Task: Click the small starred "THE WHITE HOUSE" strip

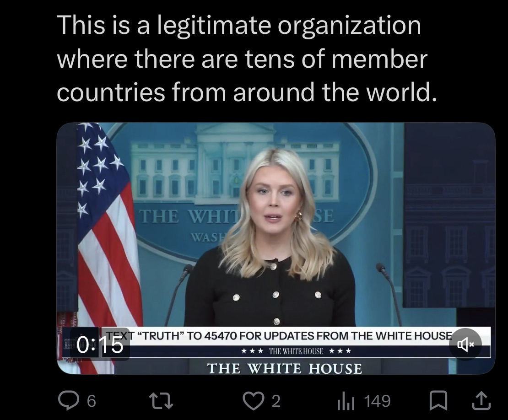Action: [297, 351]
